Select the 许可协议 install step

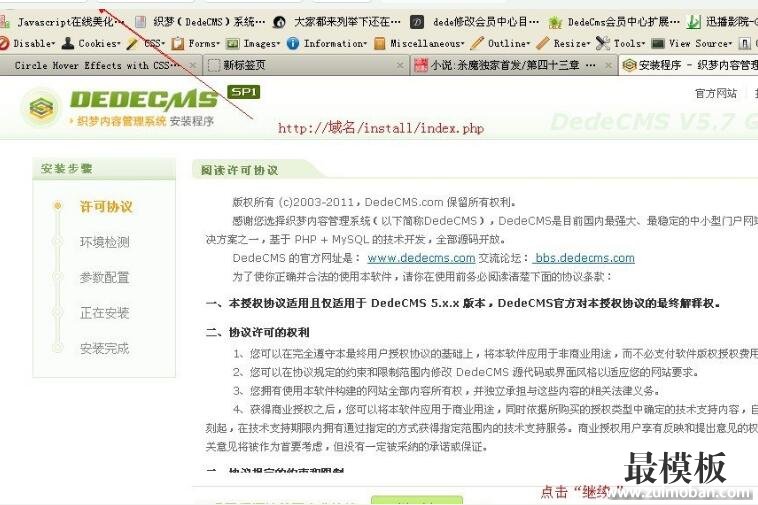coord(106,207)
